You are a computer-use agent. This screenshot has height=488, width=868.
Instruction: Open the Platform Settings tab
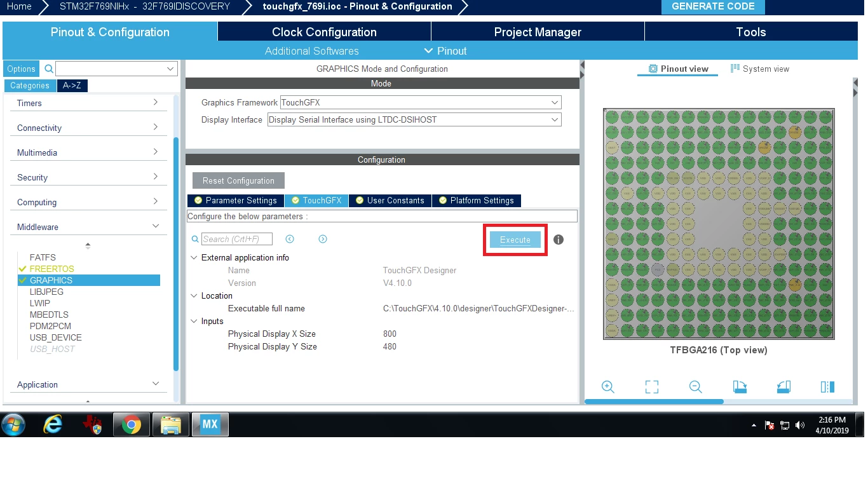pos(477,200)
